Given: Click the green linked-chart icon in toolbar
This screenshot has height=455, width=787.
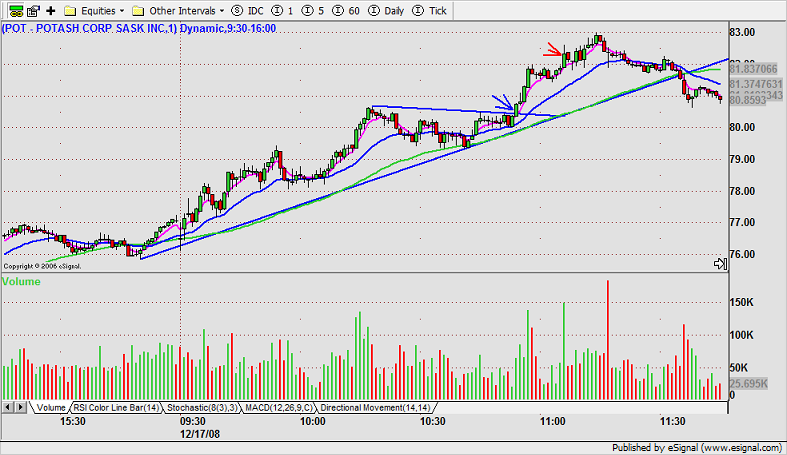Looking at the screenshot, I should pyautogui.click(x=16, y=11).
